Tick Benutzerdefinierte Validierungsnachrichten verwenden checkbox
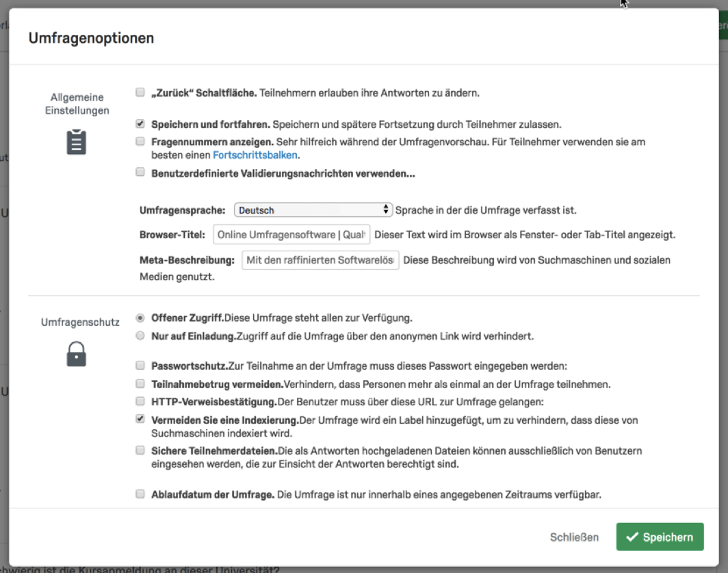Viewport: 728px width, 573px height. [140, 173]
